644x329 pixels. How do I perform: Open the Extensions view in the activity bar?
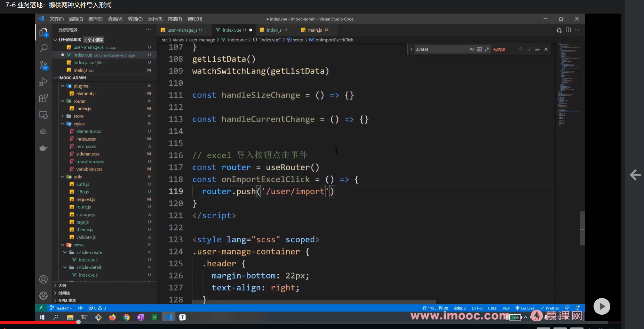click(43, 98)
